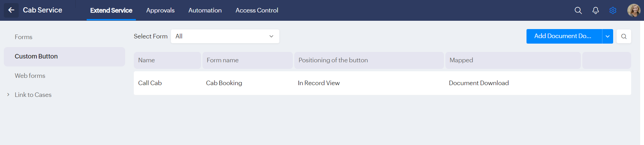Click the Form name column header
644x145 pixels.
[223, 60]
